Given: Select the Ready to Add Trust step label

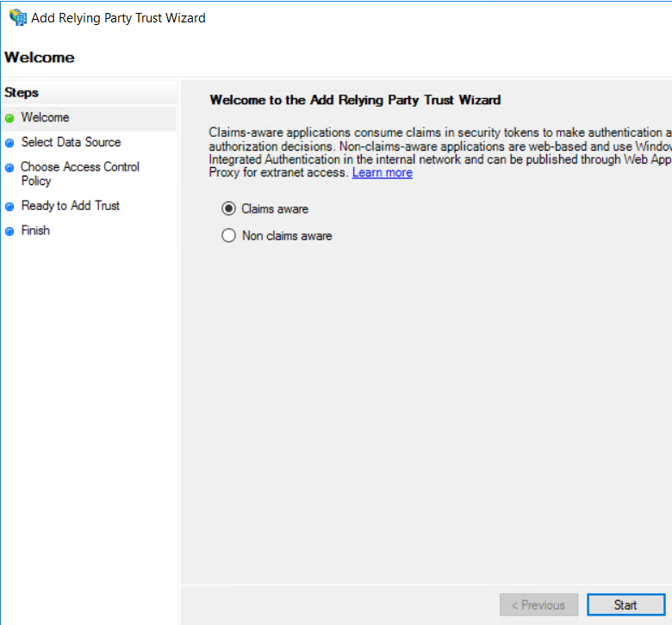Looking at the screenshot, I should (x=70, y=206).
